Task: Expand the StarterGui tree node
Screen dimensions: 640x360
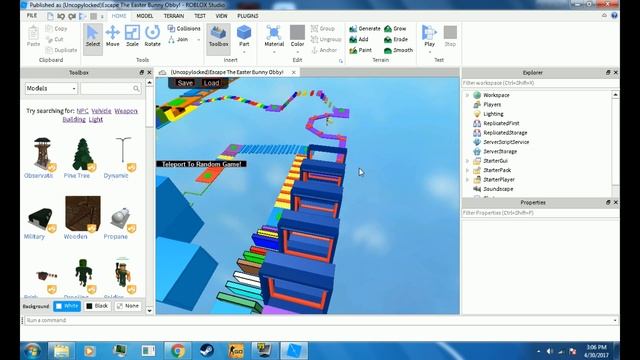Action: coord(467,161)
